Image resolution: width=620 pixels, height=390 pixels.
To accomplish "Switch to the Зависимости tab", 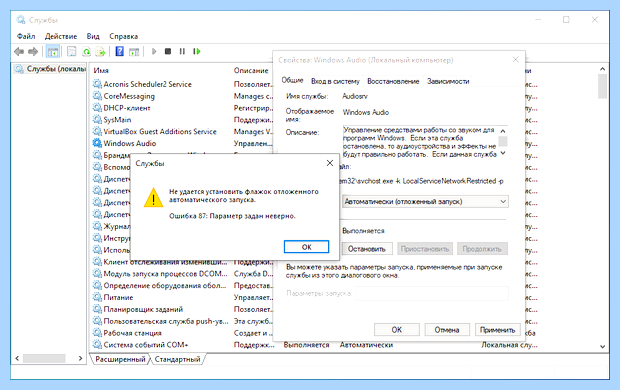I will coord(448,81).
